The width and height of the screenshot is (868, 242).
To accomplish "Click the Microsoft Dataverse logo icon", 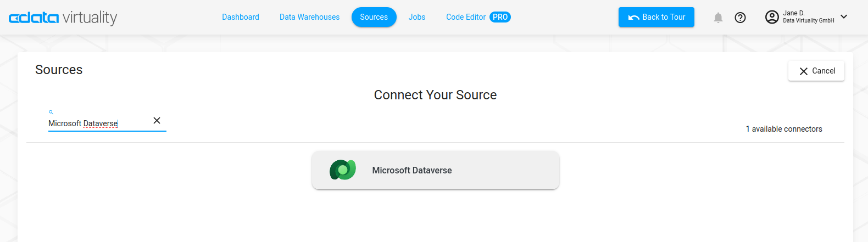I will (343, 170).
